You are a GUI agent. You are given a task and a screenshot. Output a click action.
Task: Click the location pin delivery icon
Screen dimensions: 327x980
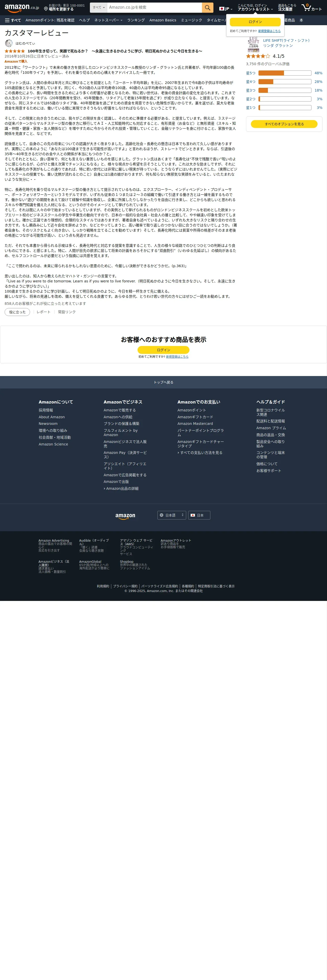[46, 9]
